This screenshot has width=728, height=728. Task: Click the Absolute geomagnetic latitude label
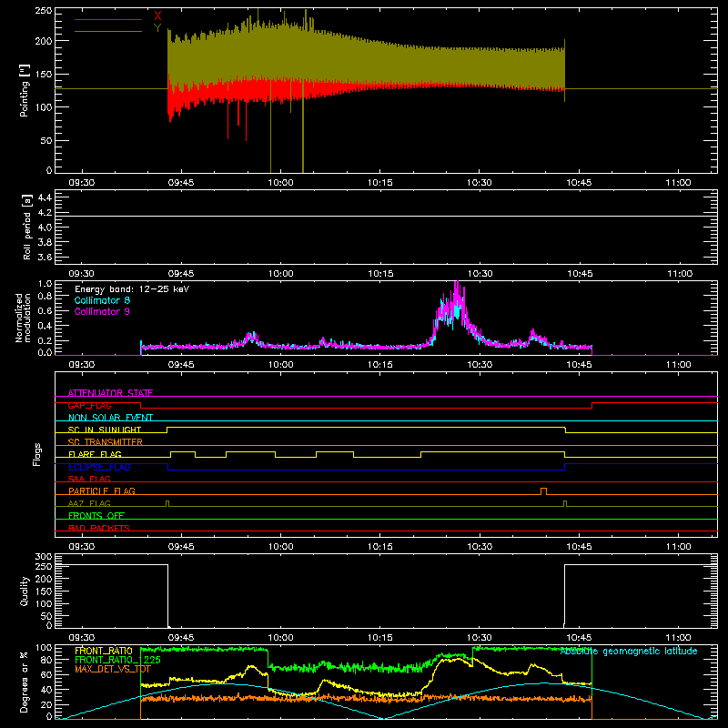click(629, 652)
